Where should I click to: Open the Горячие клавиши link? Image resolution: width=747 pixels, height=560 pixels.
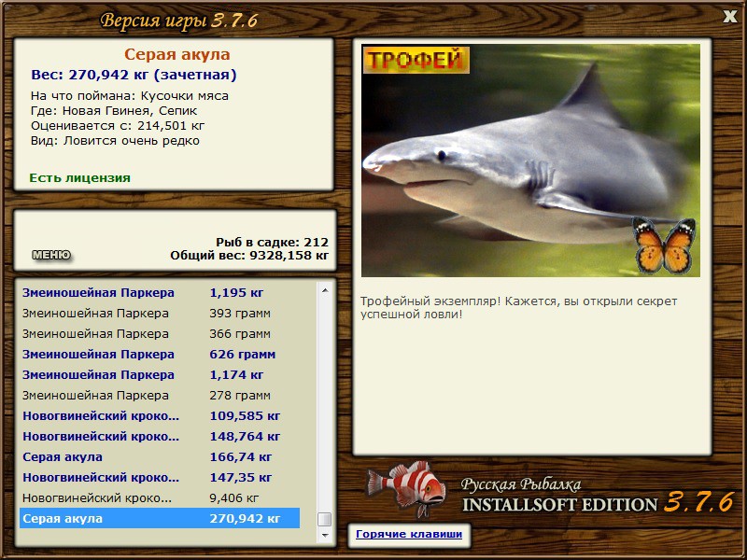[x=409, y=534]
